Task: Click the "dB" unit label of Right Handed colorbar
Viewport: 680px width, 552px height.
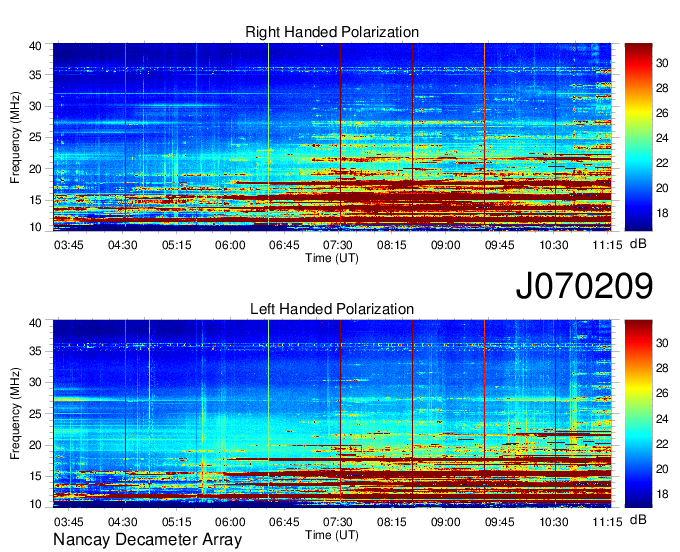Action: 638,244
